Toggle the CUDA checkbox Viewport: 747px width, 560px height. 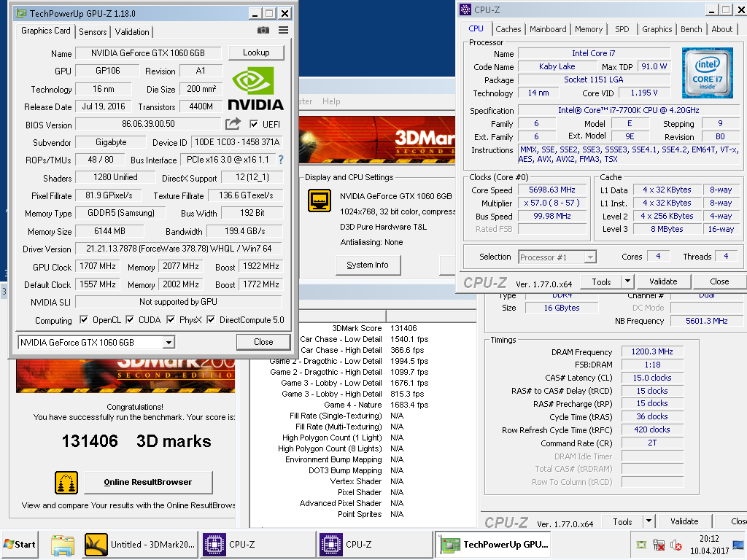pyautogui.click(x=130, y=319)
